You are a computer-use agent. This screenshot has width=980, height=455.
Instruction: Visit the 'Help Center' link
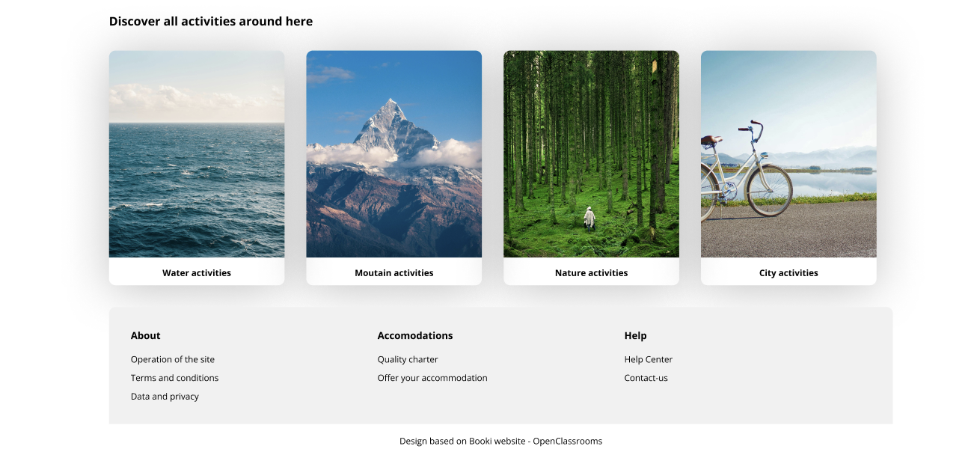[649, 360]
